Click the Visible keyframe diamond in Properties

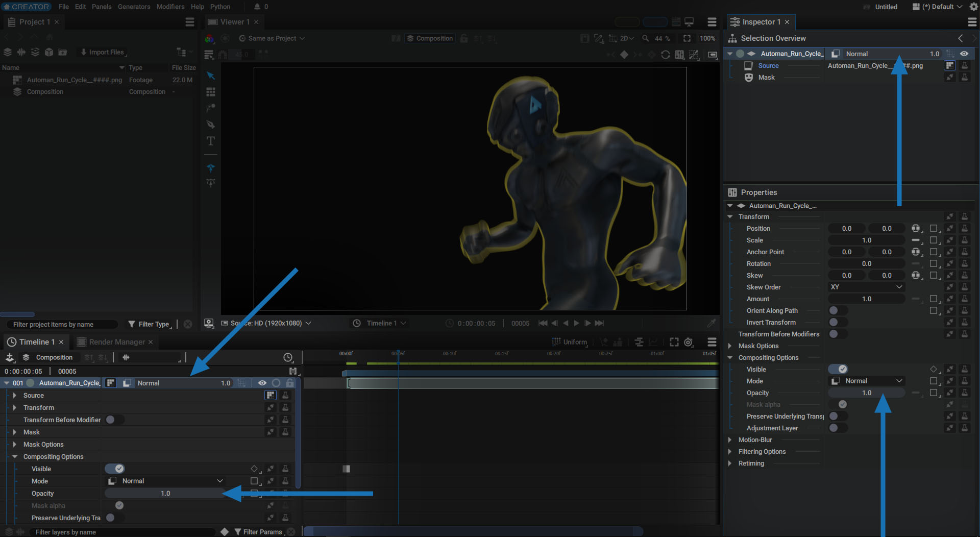point(934,369)
